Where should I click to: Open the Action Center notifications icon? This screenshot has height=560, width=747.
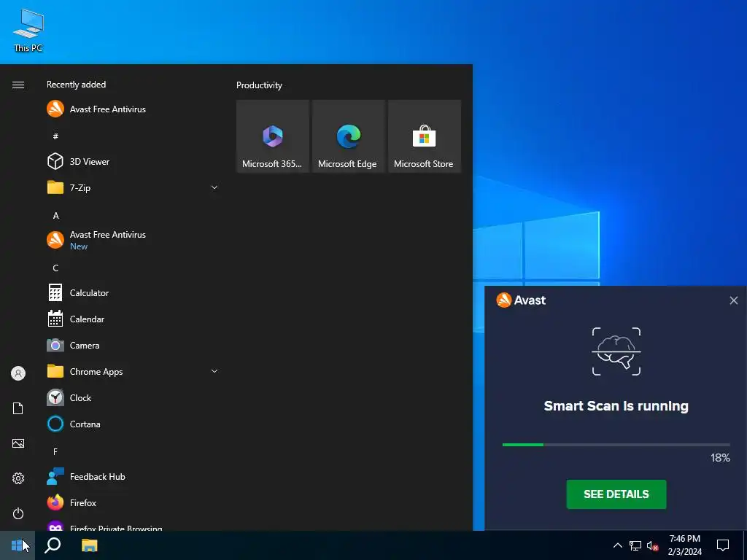[723, 545]
